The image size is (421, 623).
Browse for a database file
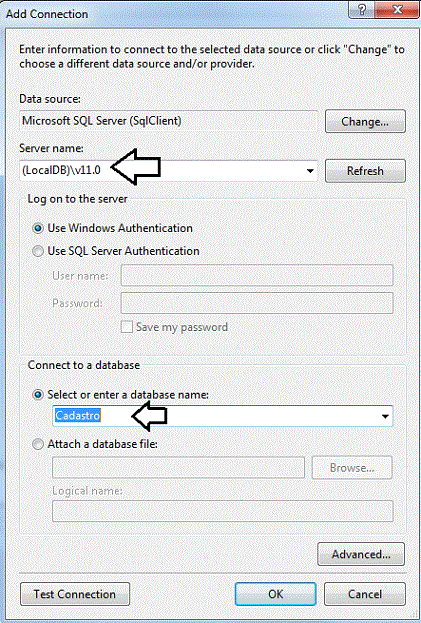352,468
